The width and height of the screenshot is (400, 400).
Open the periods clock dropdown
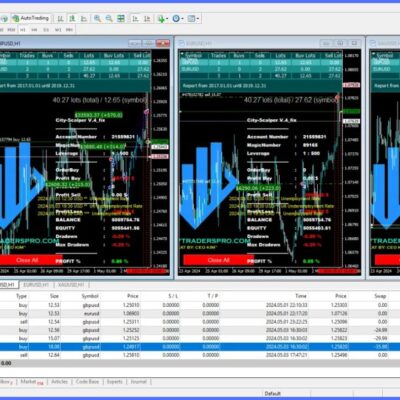pyautogui.click(x=178, y=19)
